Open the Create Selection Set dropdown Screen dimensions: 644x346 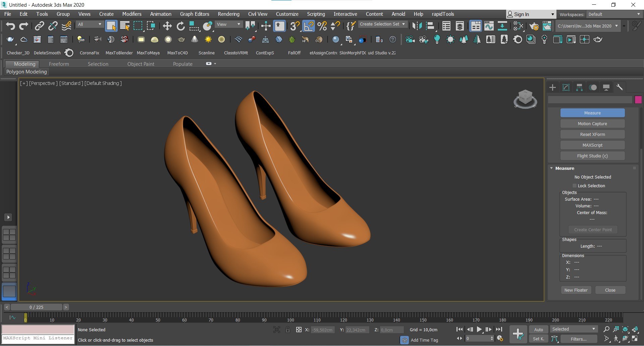coord(382,24)
